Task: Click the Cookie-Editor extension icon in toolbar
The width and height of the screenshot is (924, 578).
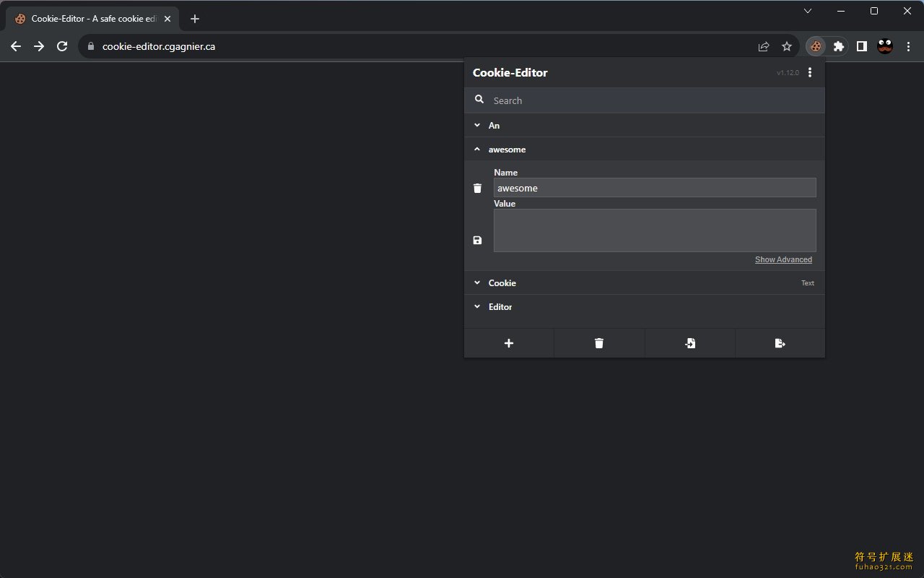Action: (815, 46)
